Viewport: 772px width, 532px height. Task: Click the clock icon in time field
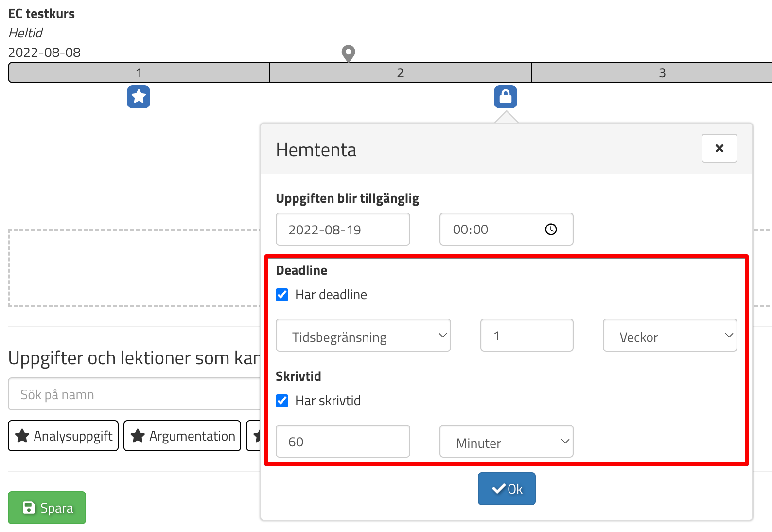tap(551, 230)
